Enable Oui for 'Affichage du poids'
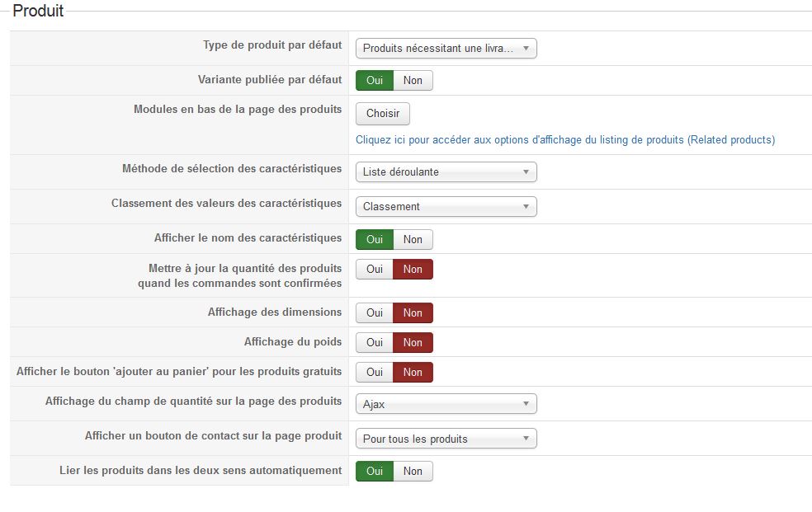 (375, 342)
